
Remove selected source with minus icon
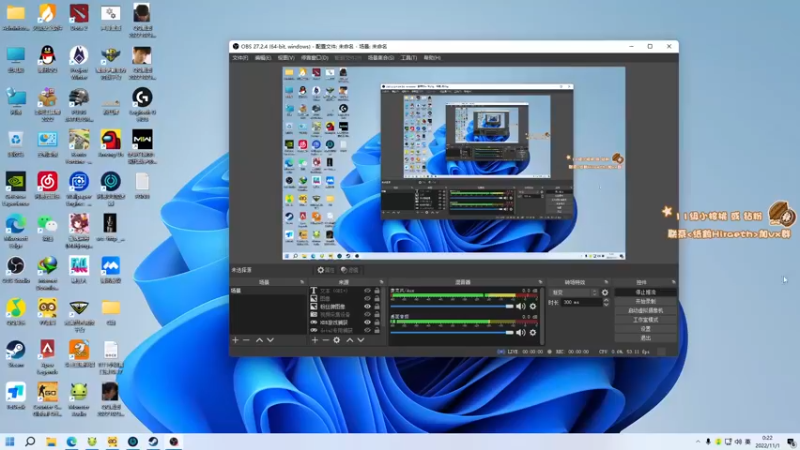pyautogui.click(x=326, y=340)
